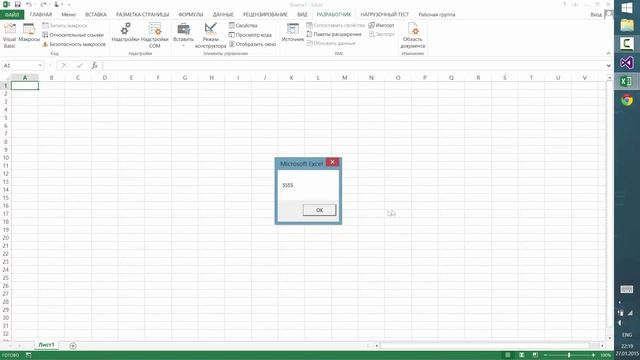The height and width of the screenshot is (360, 640).
Task: Click Пакеты расширения expansion packs
Action: click(x=334, y=34)
